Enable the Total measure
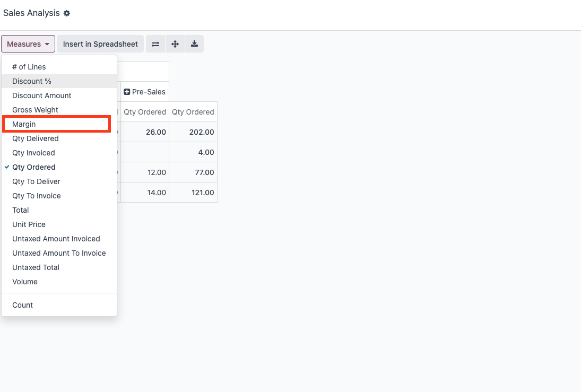 59,210
